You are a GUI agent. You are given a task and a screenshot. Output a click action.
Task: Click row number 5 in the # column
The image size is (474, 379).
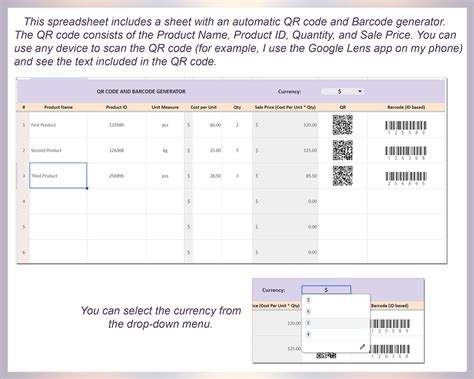[24, 227]
